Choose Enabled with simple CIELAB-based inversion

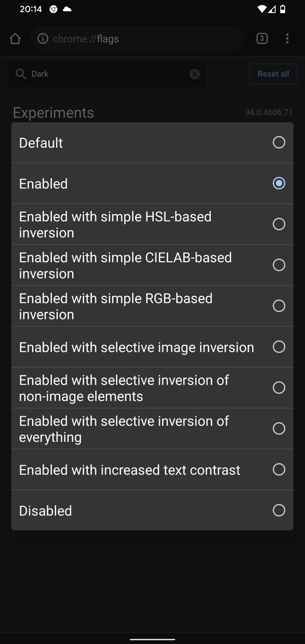pos(152,265)
